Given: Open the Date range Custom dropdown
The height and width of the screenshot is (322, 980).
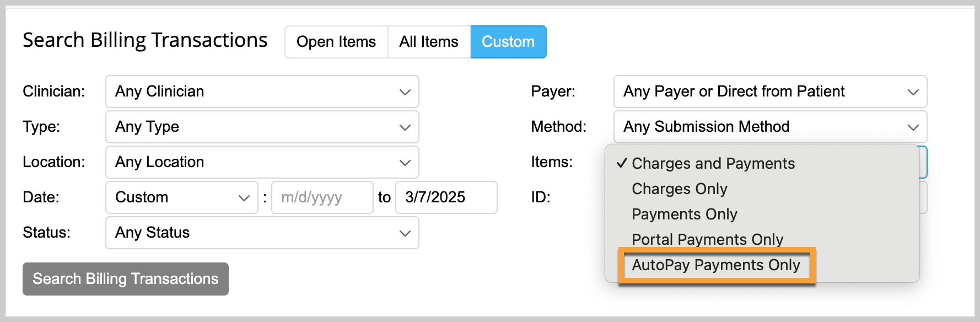Looking at the screenshot, I should coord(182,197).
